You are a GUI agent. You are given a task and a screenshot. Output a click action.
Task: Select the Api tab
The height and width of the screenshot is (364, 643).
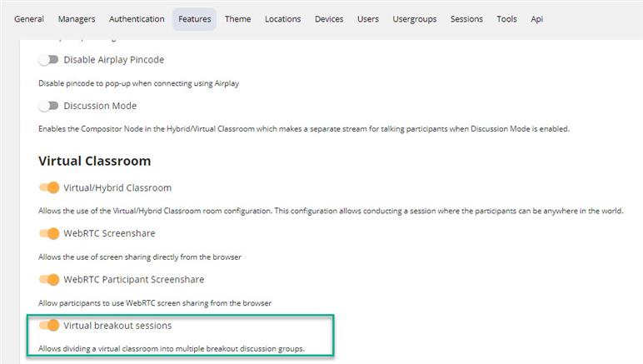537,19
